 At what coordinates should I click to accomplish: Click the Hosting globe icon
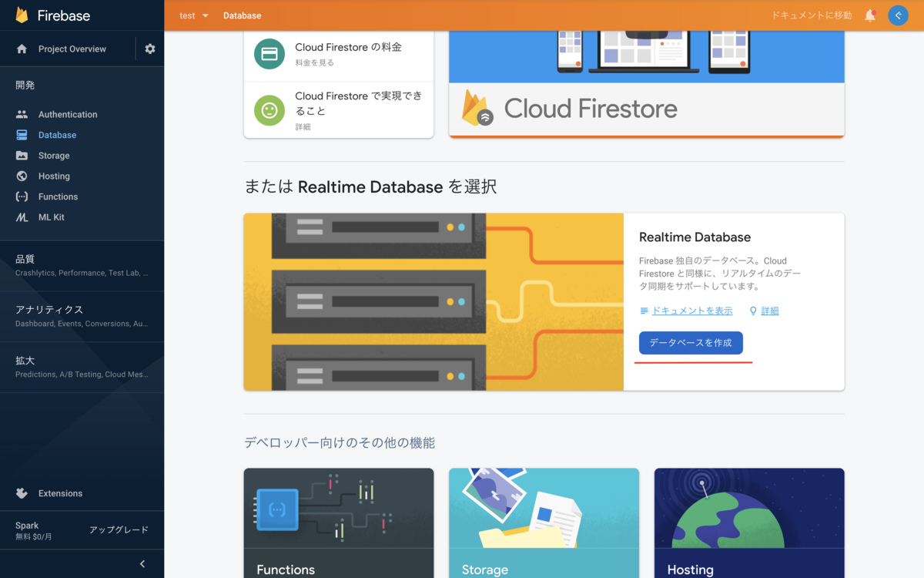[x=22, y=176]
